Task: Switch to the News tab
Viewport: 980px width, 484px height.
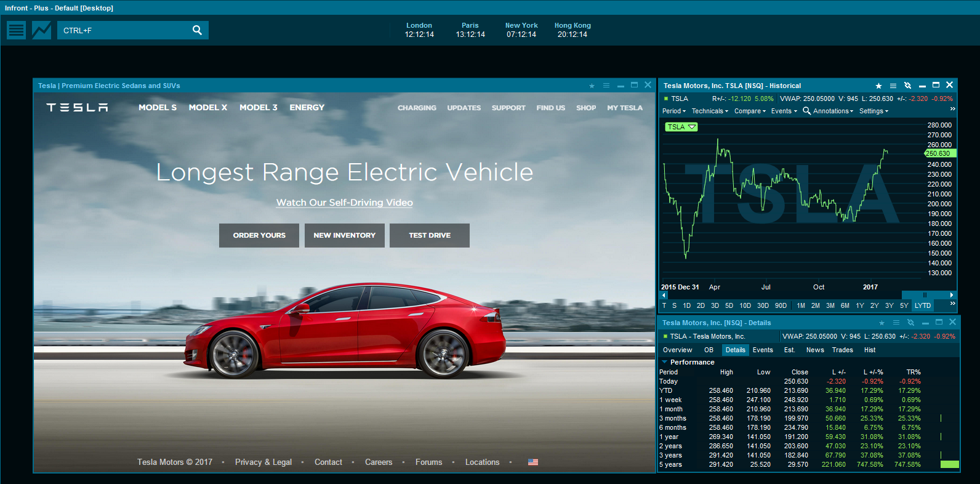Action: pos(815,350)
